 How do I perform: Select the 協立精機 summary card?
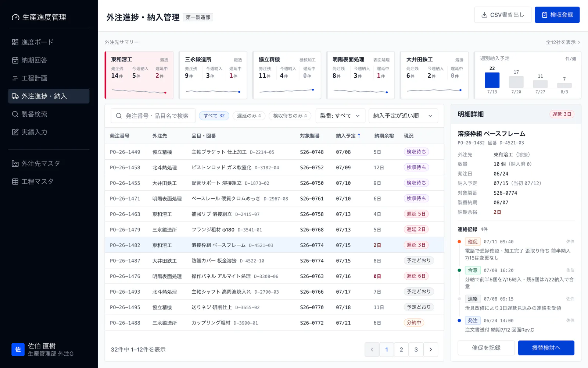pos(287,75)
